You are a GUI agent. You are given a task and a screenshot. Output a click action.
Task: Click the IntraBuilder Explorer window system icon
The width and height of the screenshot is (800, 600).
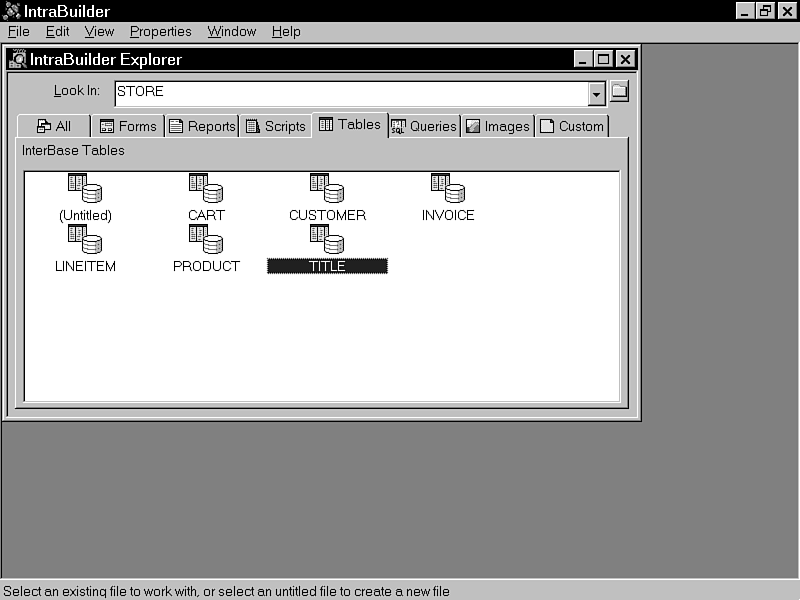tap(18, 59)
